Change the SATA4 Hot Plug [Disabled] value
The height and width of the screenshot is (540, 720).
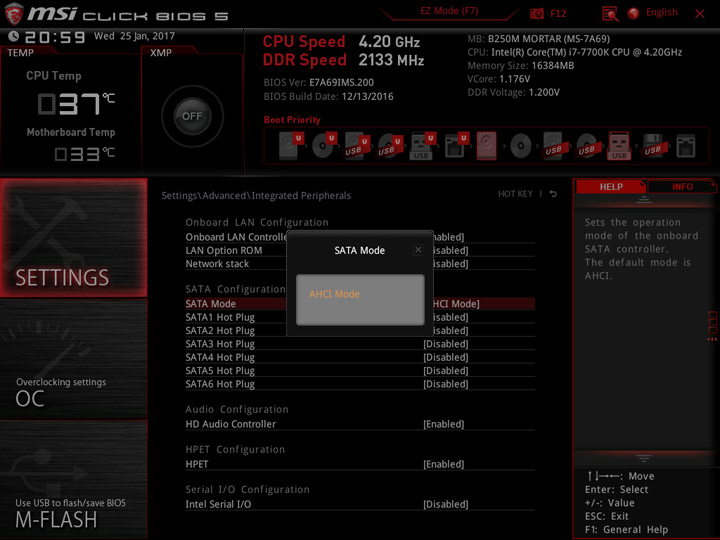pyautogui.click(x=445, y=357)
